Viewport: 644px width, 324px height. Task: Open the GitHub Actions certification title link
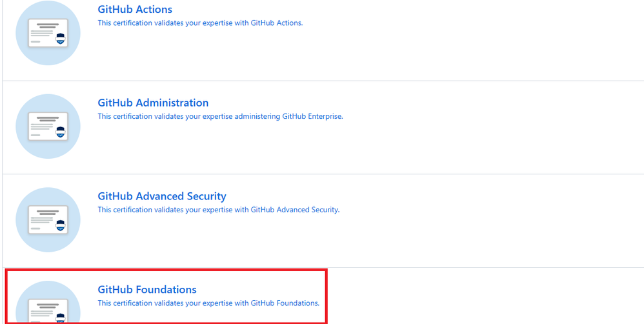pyautogui.click(x=135, y=10)
